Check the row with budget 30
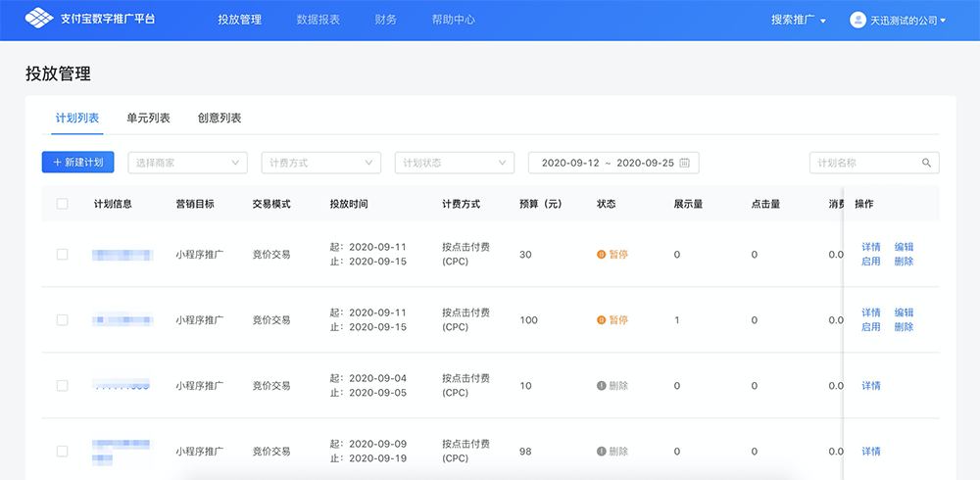 click(63, 255)
